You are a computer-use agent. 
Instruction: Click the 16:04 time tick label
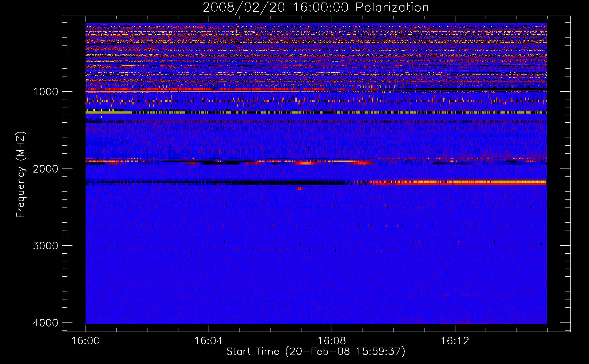coord(209,341)
